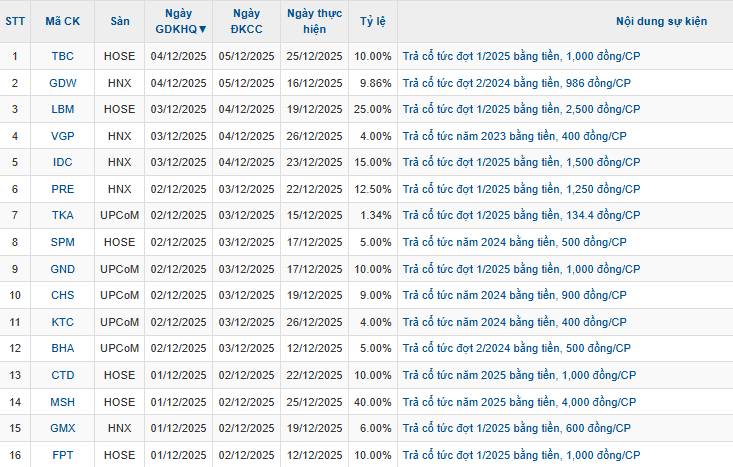This screenshot has height=467, width=733.
Task: View PRE 1,250 đồng/CP dividend event
Action: tap(521, 189)
